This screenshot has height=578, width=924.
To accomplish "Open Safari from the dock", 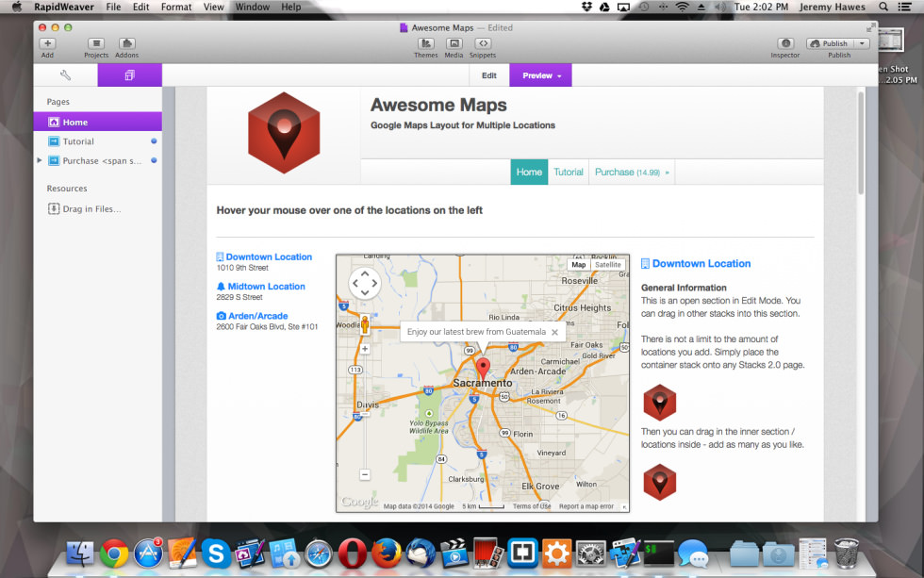I will click(319, 553).
